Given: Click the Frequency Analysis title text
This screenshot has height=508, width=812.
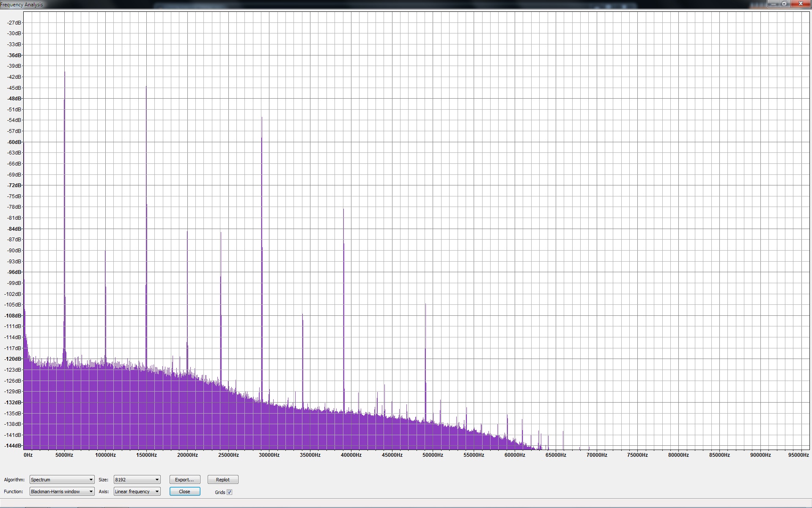Looking at the screenshot, I should click(22, 5).
